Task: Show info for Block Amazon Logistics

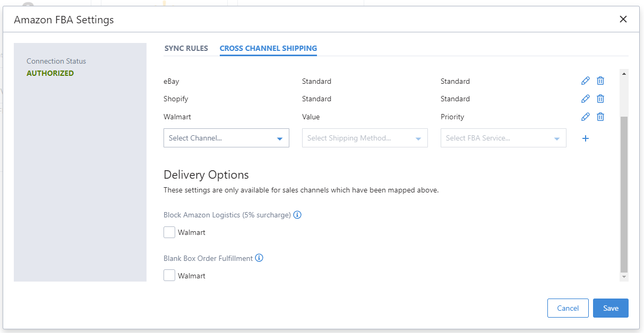Action: 297,215
